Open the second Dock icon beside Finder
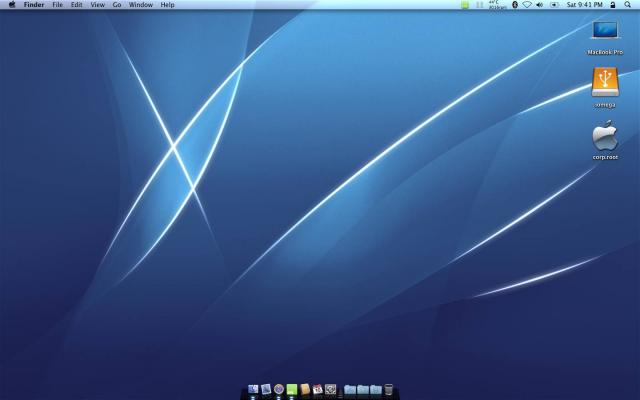640x400 pixels. click(x=266, y=389)
